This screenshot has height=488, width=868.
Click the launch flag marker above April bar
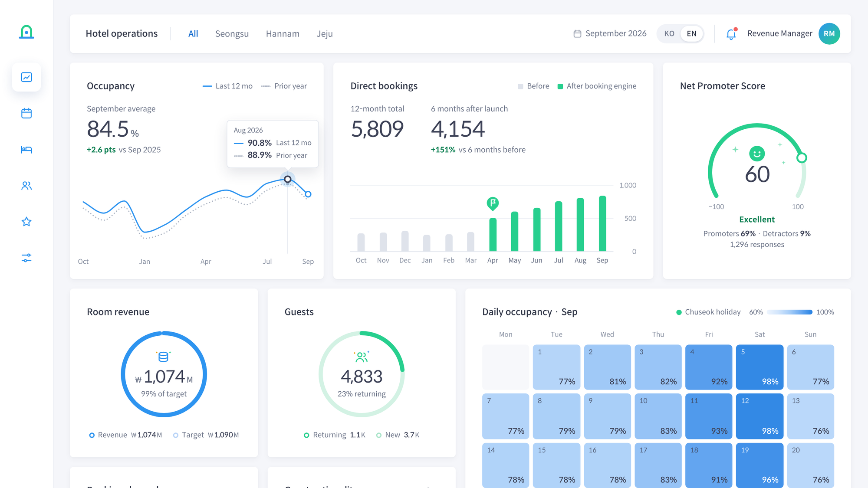(x=493, y=203)
